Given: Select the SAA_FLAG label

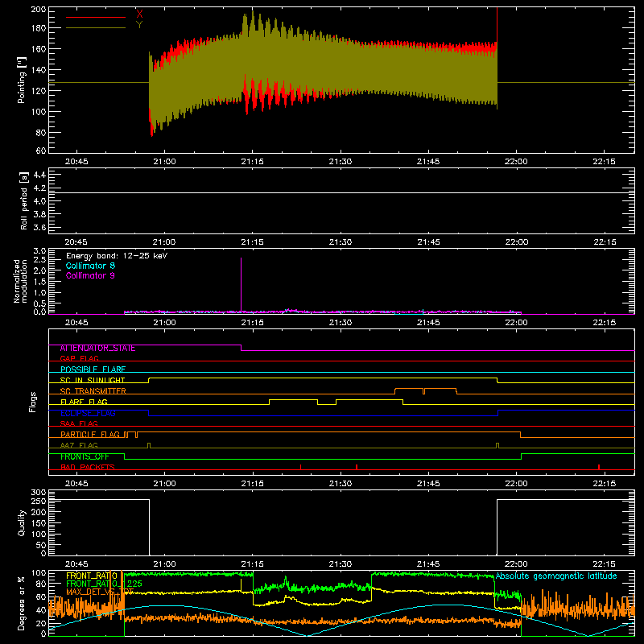Looking at the screenshot, I should click(79, 423).
